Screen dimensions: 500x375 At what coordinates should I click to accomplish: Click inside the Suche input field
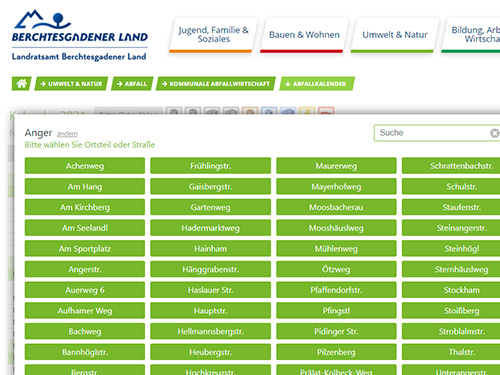click(x=432, y=133)
